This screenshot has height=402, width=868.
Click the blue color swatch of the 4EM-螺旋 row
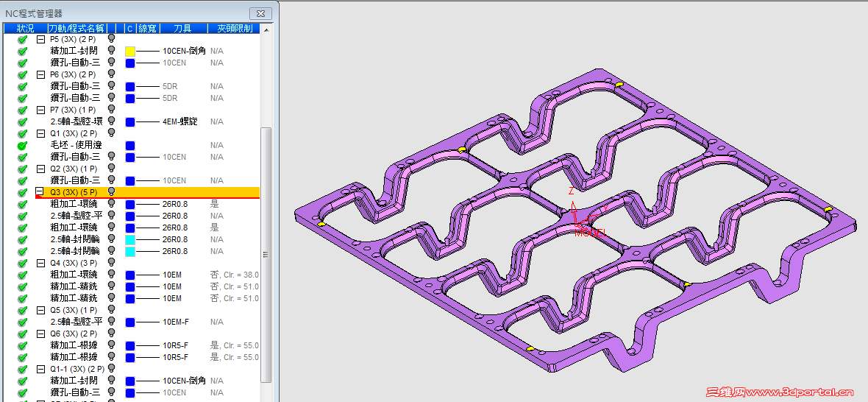point(130,121)
